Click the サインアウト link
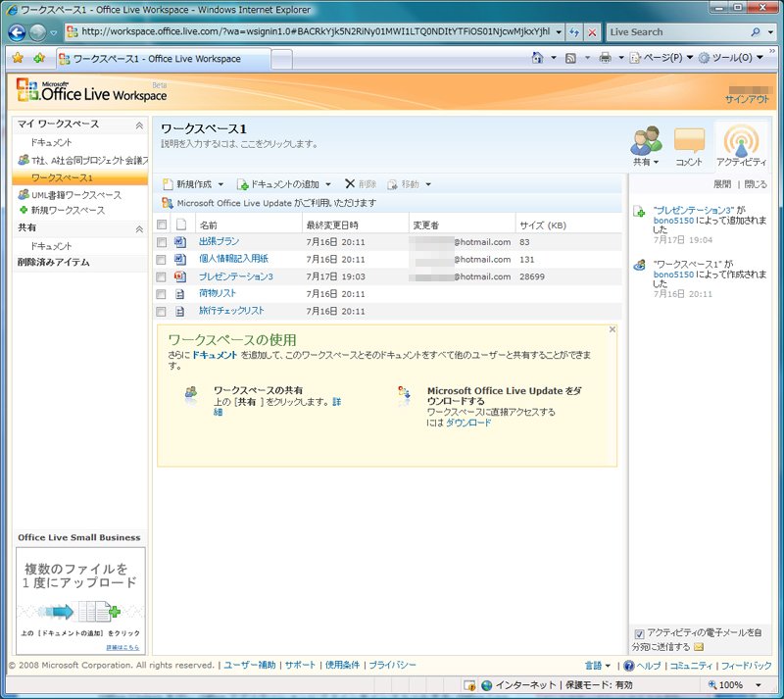The height and width of the screenshot is (699, 784). pyautogui.click(x=747, y=99)
